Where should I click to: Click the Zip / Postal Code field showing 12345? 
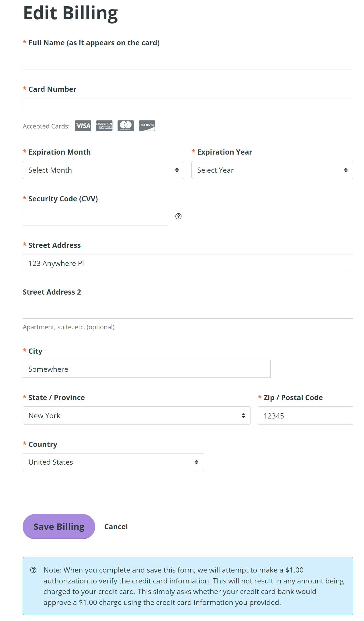tap(305, 415)
